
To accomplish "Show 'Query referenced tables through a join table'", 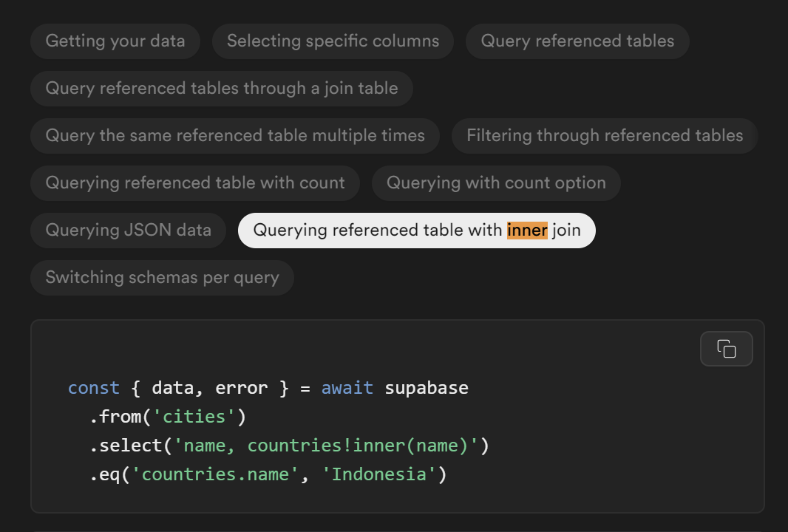I will click(x=222, y=89).
